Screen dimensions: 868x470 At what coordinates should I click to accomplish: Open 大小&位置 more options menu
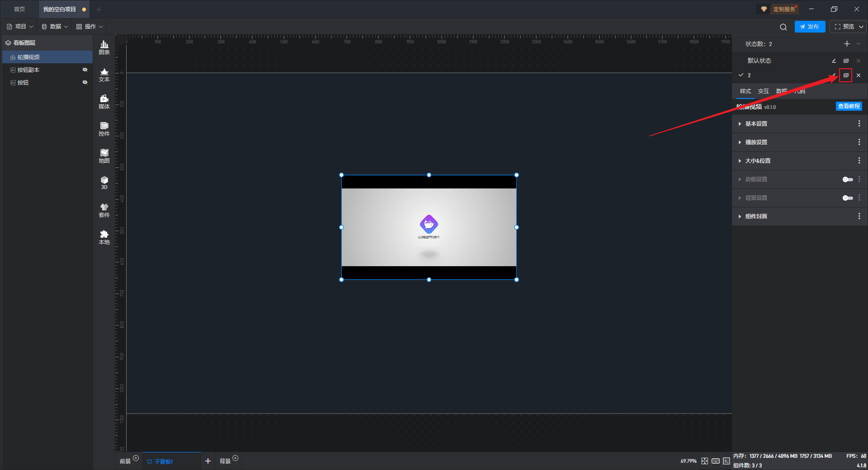[859, 161]
